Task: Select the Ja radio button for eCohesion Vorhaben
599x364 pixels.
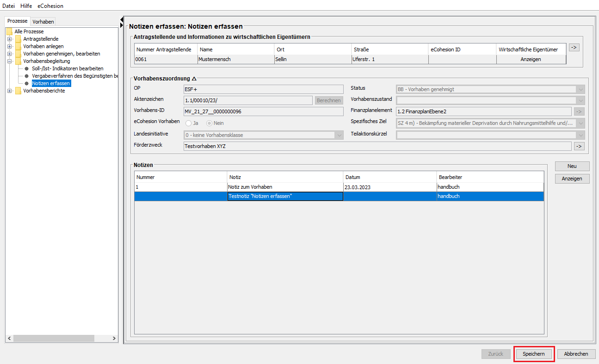Action: tap(188, 123)
